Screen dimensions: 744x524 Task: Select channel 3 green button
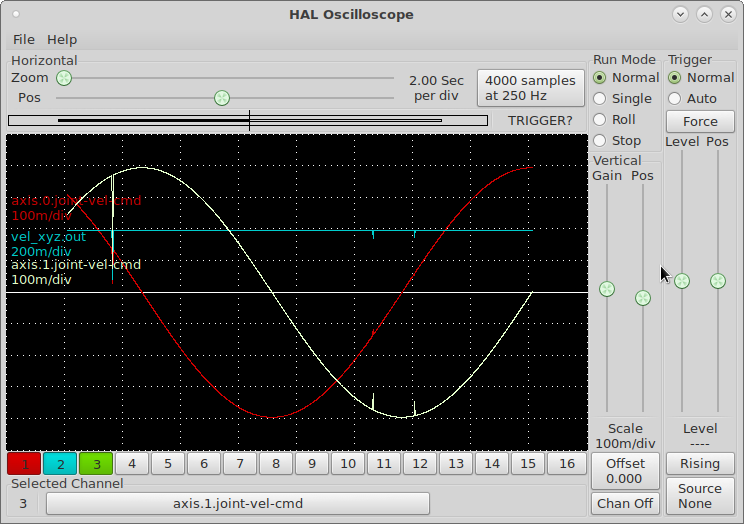[x=96, y=464]
